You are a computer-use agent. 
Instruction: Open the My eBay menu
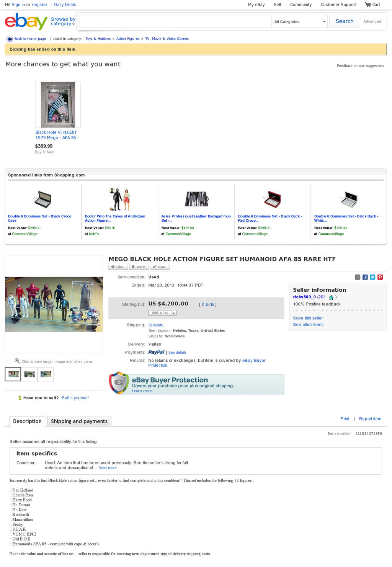pos(256,5)
